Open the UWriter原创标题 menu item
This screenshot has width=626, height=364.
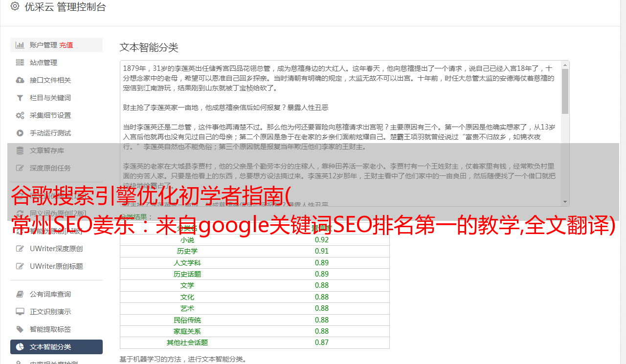(56, 266)
